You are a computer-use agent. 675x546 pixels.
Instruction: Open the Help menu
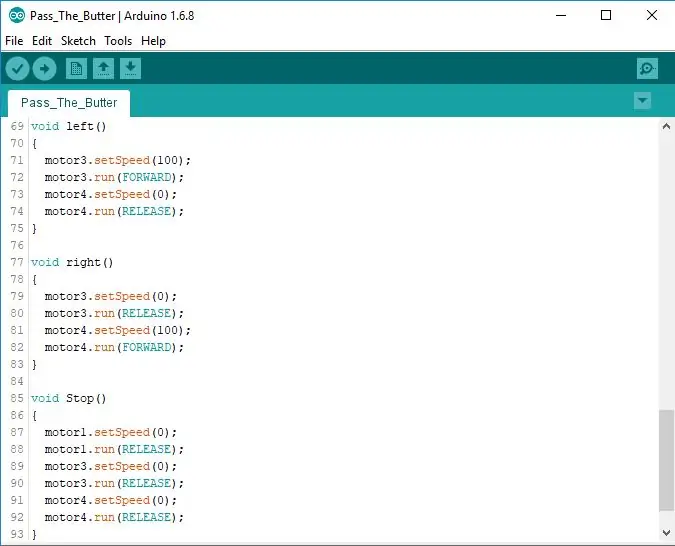pyautogui.click(x=153, y=41)
